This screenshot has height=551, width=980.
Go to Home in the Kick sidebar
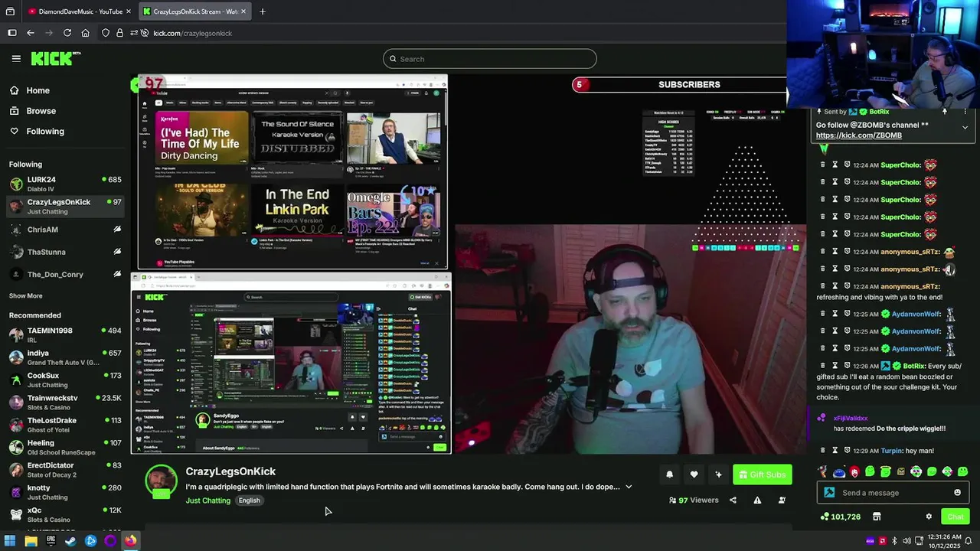(30, 90)
